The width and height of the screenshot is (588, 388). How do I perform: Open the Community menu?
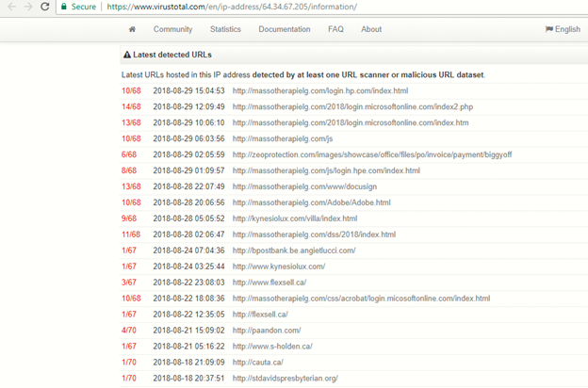pos(172,29)
